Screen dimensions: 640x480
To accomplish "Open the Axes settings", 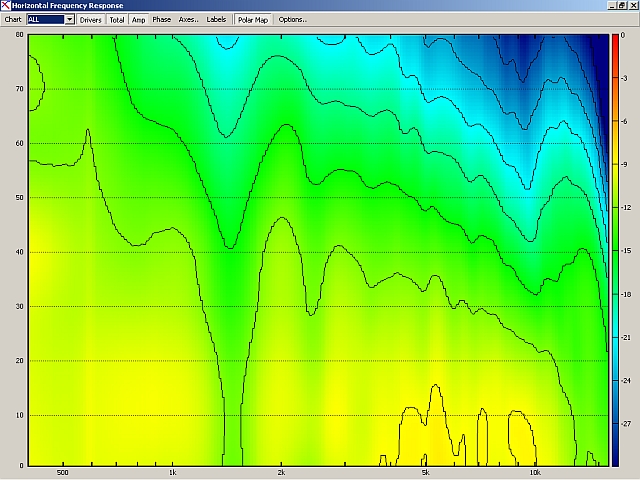I will (189, 20).
